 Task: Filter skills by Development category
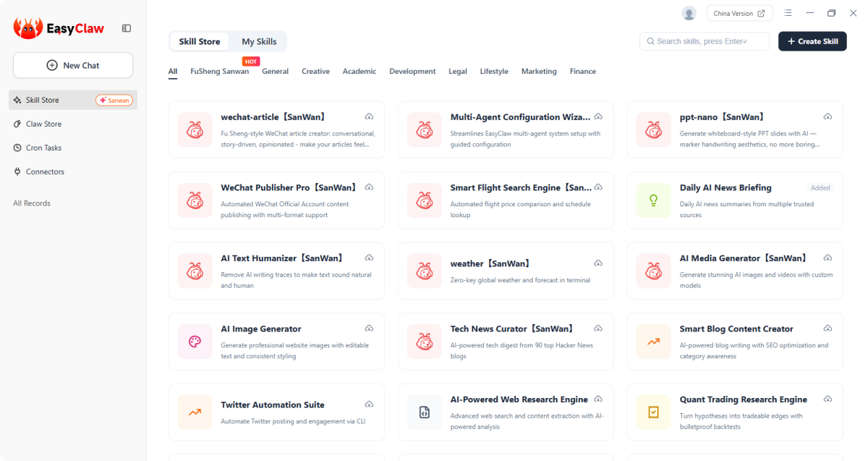pyautogui.click(x=412, y=72)
